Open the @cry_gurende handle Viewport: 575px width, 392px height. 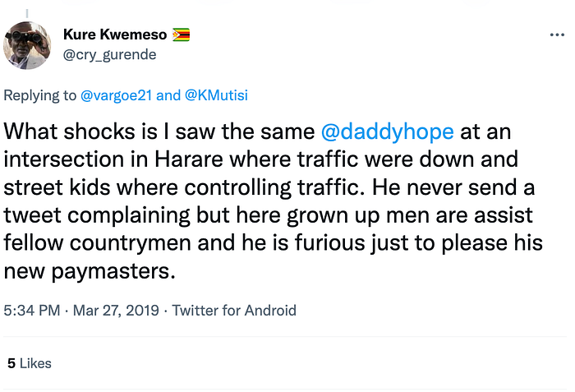pyautogui.click(x=109, y=54)
